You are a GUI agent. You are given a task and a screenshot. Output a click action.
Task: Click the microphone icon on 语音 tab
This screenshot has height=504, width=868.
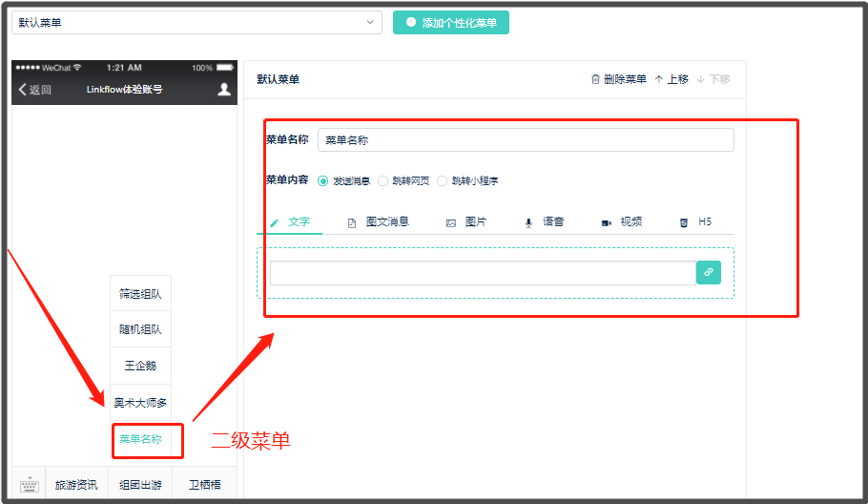[x=528, y=223]
